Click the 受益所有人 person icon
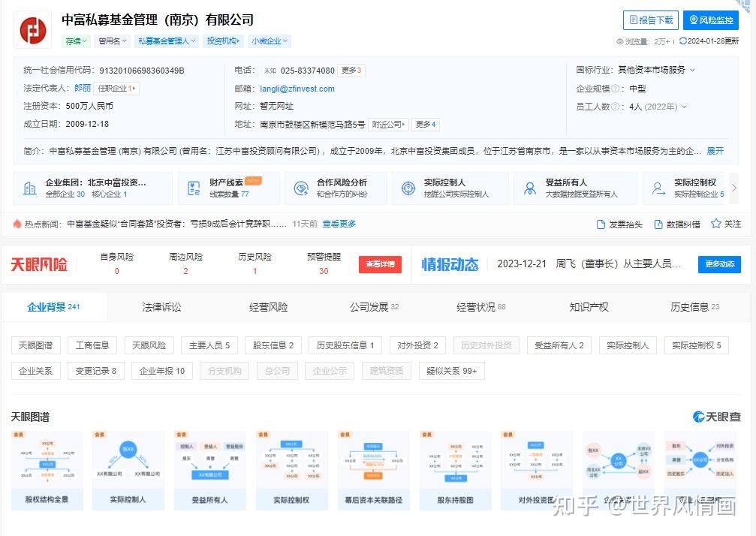 click(x=530, y=188)
